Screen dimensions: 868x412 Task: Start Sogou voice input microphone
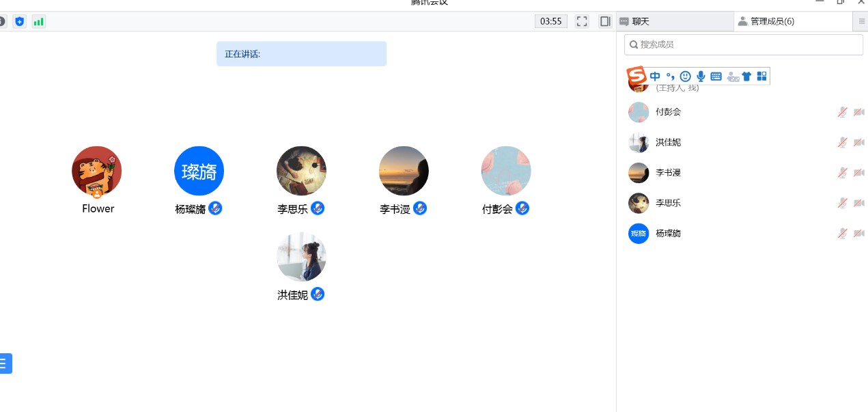pos(701,77)
